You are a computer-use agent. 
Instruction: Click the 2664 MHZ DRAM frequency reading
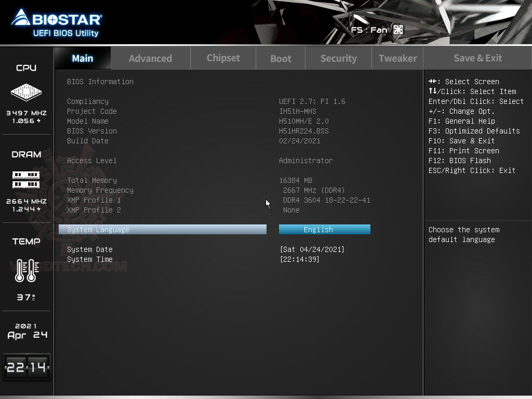pos(26,201)
